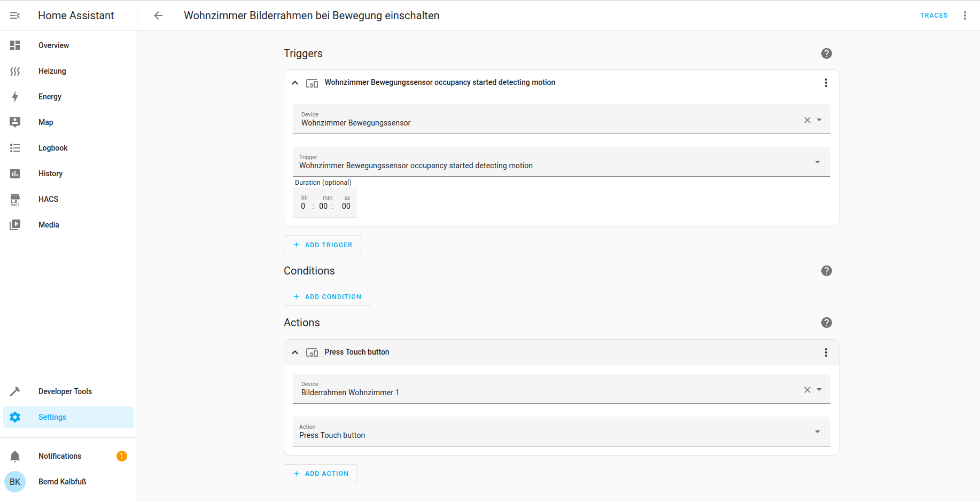Open the TRACES link
The image size is (980, 502).
tap(934, 15)
